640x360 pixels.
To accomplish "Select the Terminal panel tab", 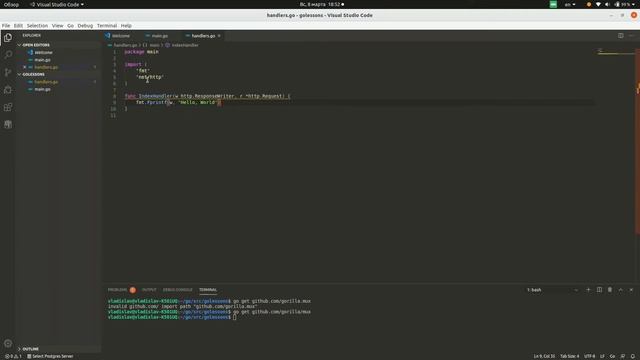I will point(208,290).
